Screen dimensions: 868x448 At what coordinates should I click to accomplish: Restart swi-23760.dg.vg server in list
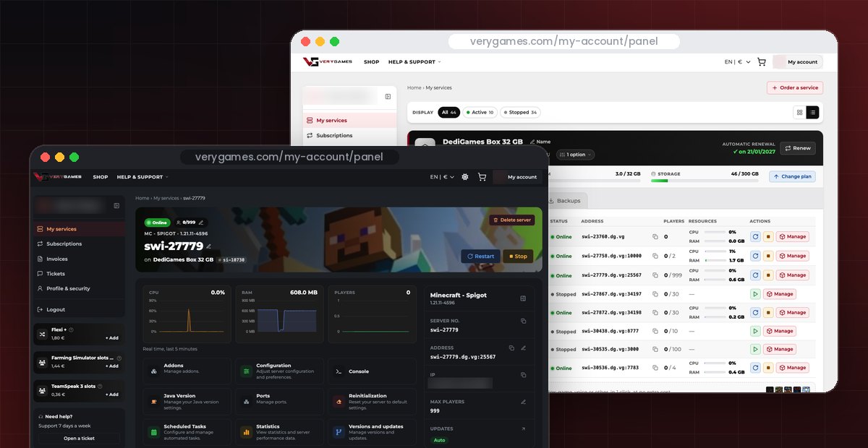point(755,236)
